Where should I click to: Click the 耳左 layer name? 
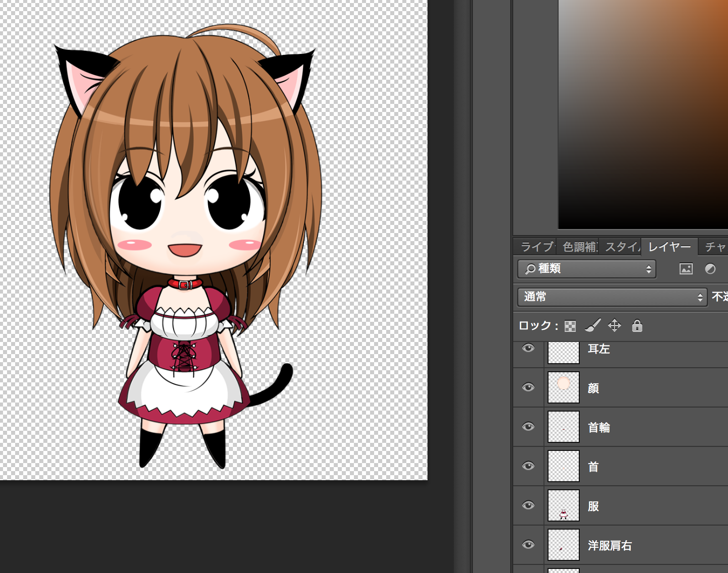pyautogui.click(x=599, y=349)
